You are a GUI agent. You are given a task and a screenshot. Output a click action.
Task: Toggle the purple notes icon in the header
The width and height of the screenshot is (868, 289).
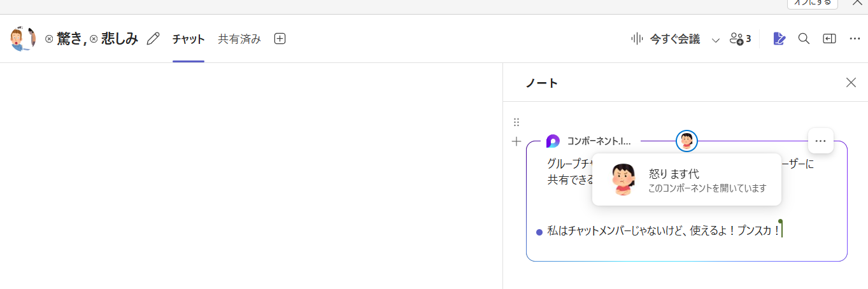[x=779, y=39]
